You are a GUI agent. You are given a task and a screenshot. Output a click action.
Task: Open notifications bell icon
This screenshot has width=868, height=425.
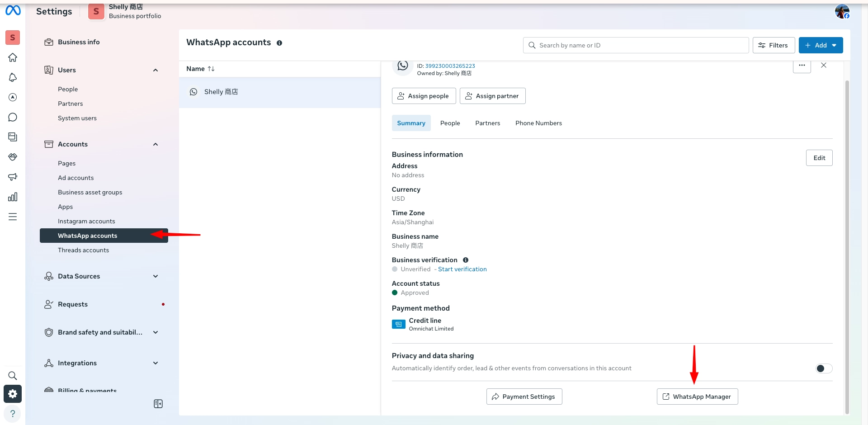[x=13, y=77]
